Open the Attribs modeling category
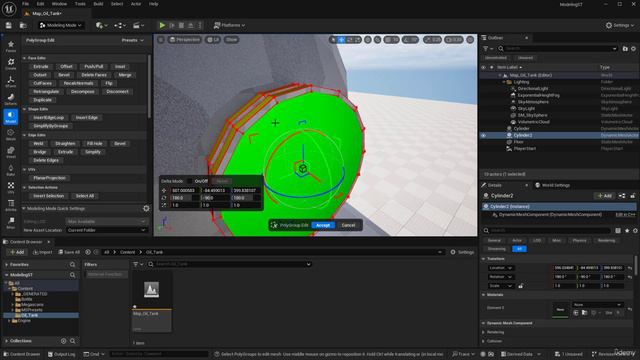Viewport: 640px width, 360px height. (x=11, y=205)
